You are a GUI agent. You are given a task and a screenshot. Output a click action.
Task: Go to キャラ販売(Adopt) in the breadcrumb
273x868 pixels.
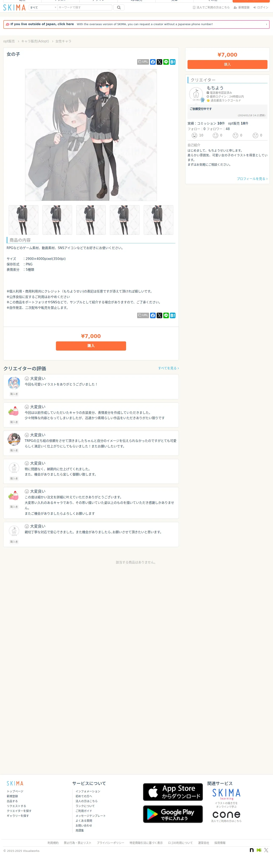pos(35,42)
